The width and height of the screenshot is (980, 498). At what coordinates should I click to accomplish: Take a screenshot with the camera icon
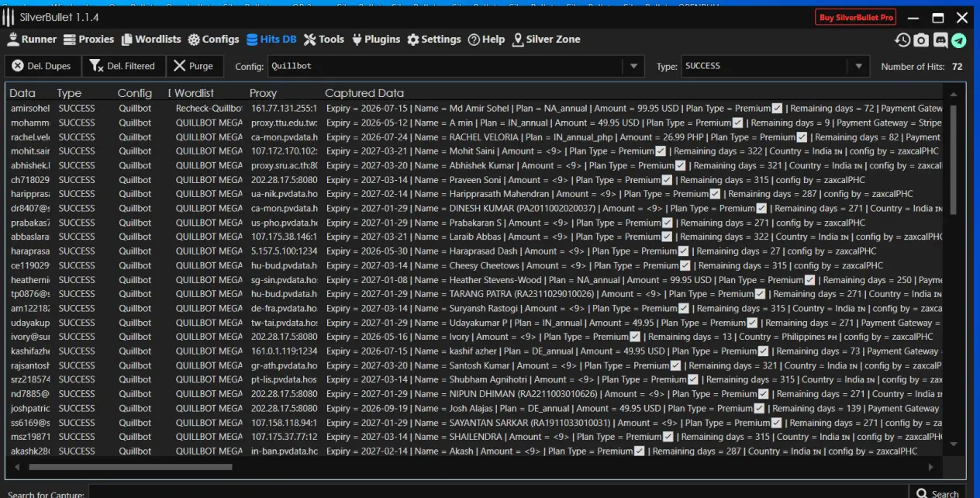point(921,40)
